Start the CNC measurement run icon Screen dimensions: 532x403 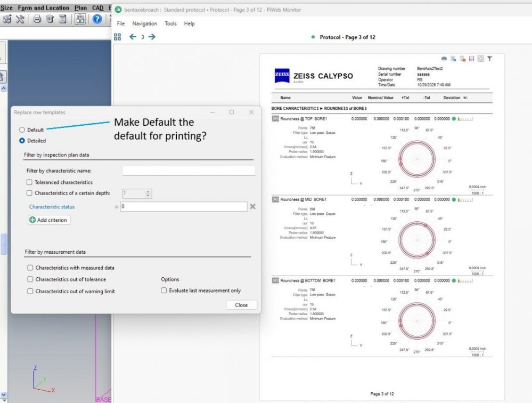[79, 19]
